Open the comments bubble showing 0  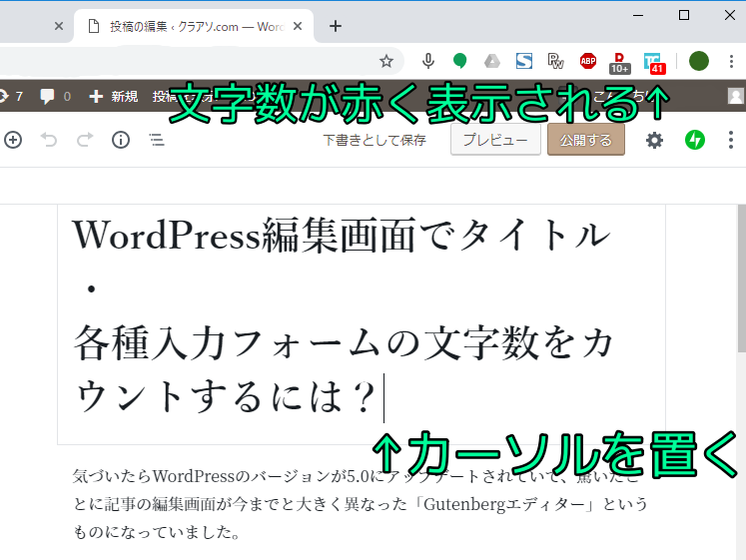[x=55, y=97]
